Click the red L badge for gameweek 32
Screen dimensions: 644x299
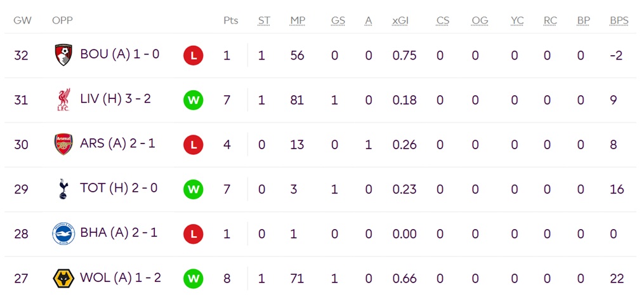(194, 55)
